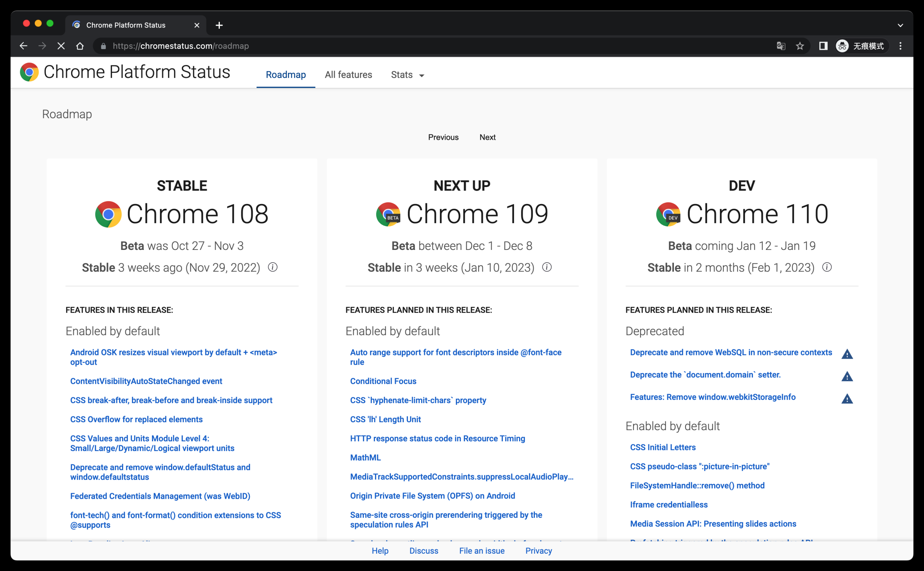Open the Conditional Focus link

383,381
